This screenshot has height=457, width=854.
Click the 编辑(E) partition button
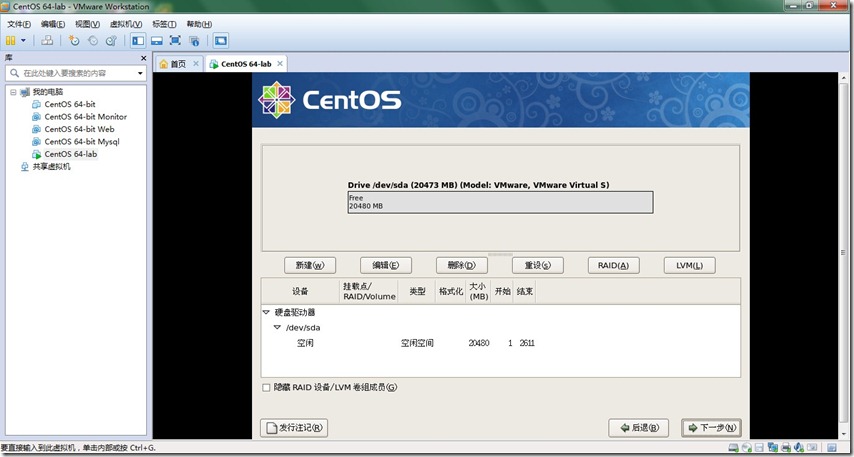click(x=386, y=265)
